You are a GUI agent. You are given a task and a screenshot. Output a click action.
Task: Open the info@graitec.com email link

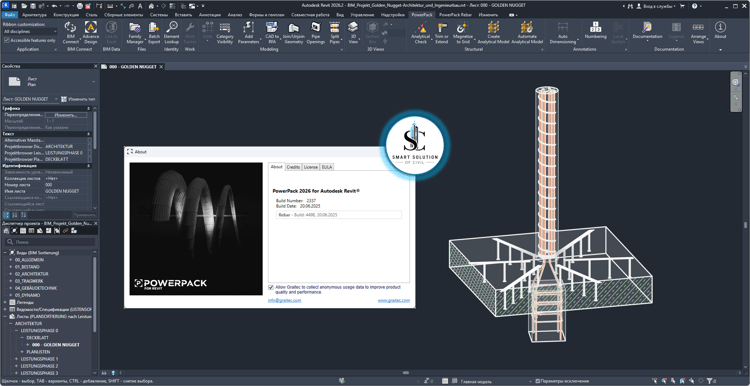coord(285,300)
